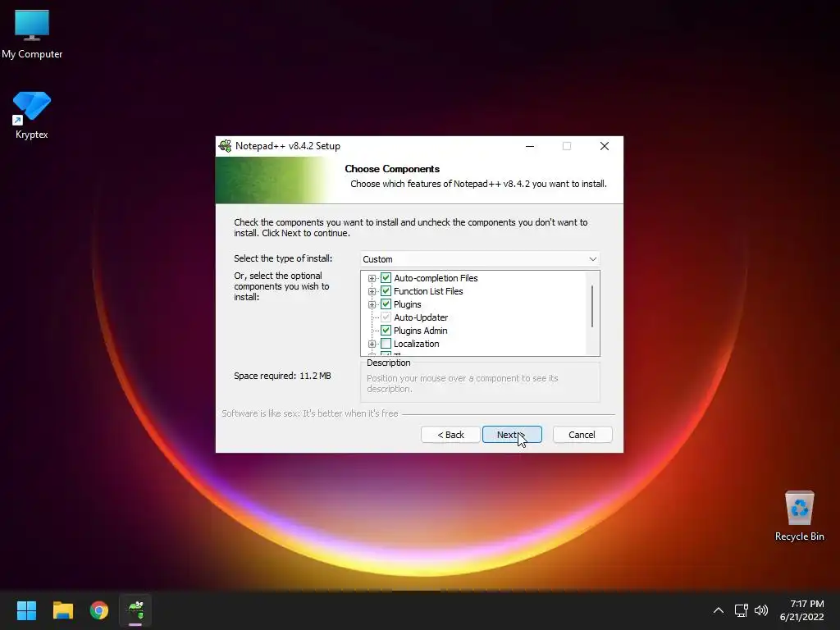
Task: Click Next to continue setup
Action: pyautogui.click(x=512, y=435)
